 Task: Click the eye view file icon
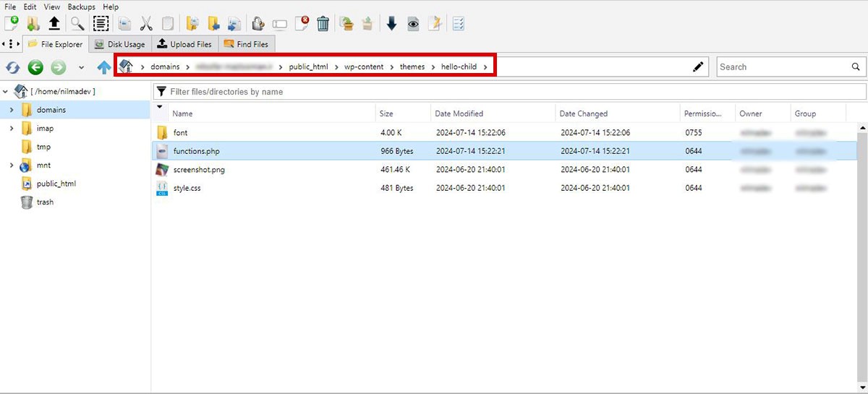point(413,23)
